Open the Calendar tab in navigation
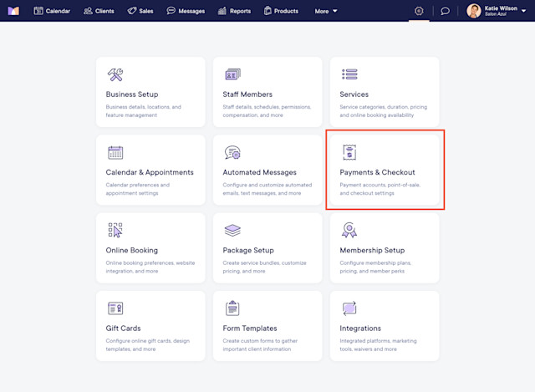Viewport: 535px width, 392px height. [x=52, y=11]
